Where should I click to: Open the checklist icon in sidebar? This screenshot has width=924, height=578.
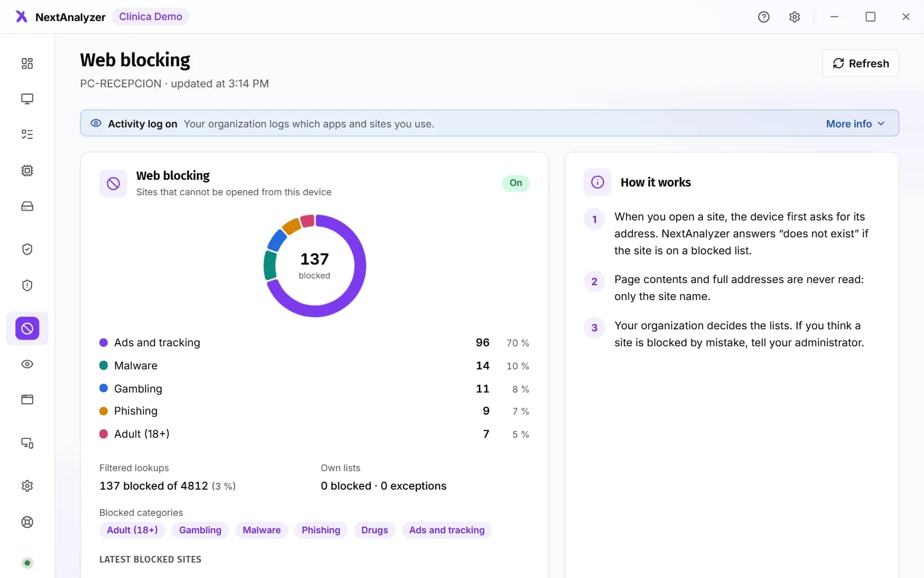pyautogui.click(x=27, y=135)
